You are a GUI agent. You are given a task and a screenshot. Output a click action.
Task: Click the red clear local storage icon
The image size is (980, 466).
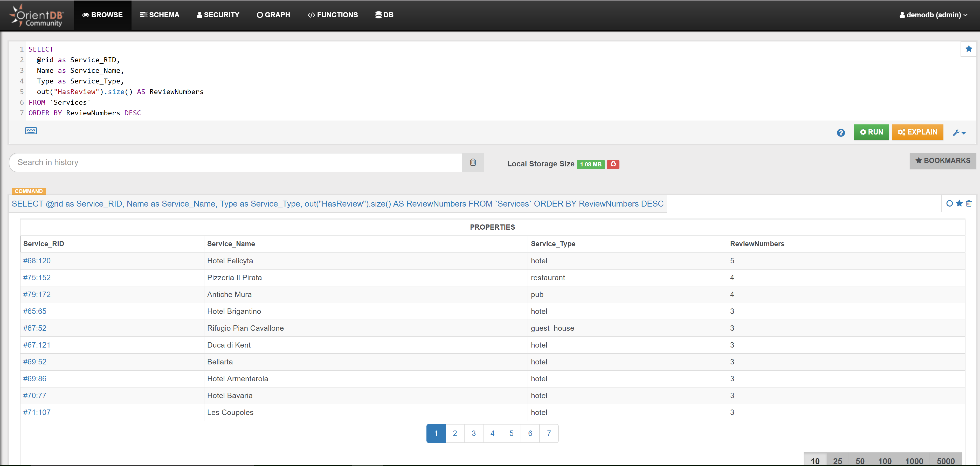613,164
